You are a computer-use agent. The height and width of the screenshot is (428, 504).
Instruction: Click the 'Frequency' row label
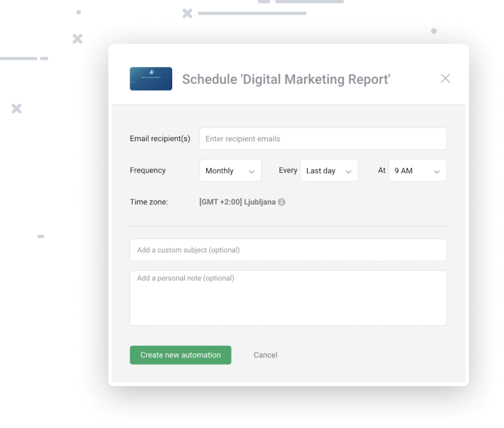(148, 170)
